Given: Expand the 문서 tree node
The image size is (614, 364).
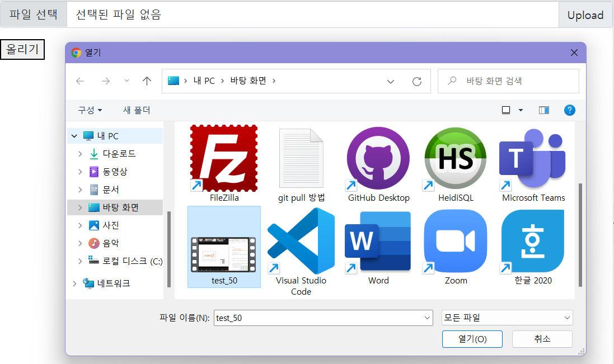Looking at the screenshot, I should coord(80,190).
